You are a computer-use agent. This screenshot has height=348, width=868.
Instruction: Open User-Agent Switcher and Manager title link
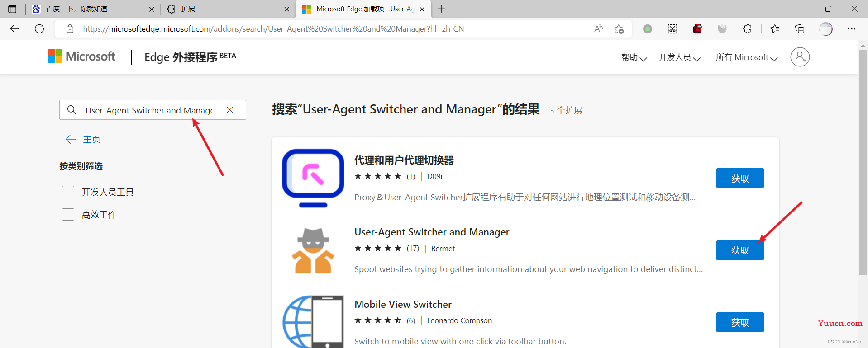[432, 232]
